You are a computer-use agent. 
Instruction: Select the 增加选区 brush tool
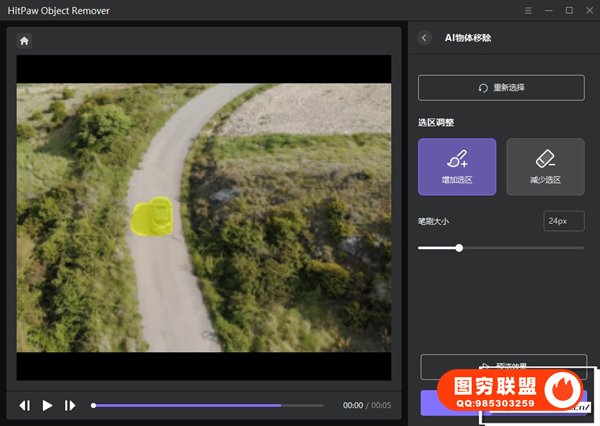[457, 166]
